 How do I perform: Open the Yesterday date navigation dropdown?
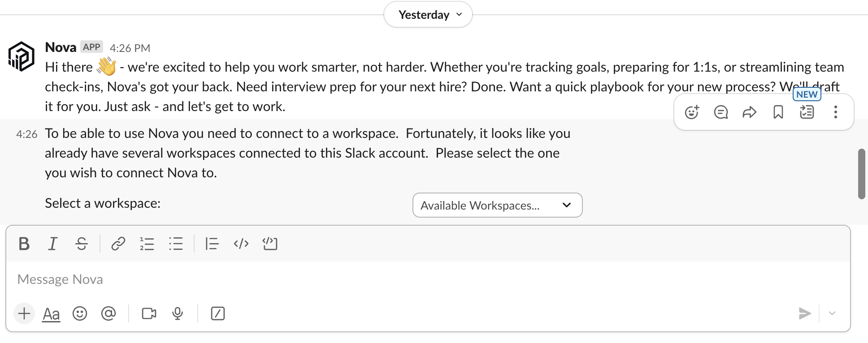pyautogui.click(x=428, y=14)
